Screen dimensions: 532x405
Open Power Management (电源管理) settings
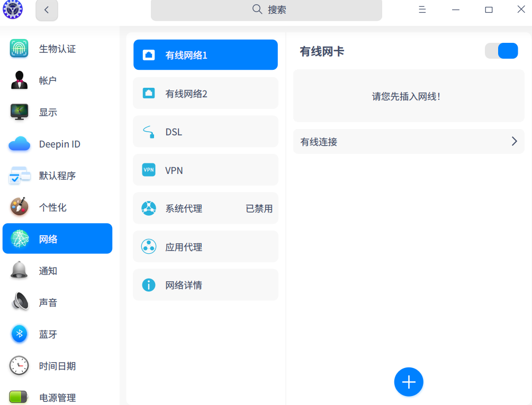coord(19,395)
